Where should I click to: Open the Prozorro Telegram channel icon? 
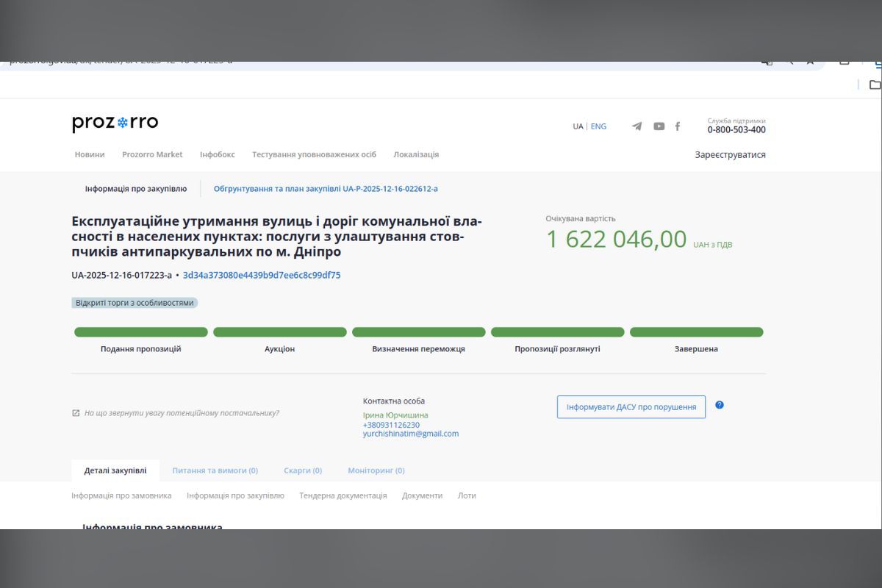pos(637,126)
